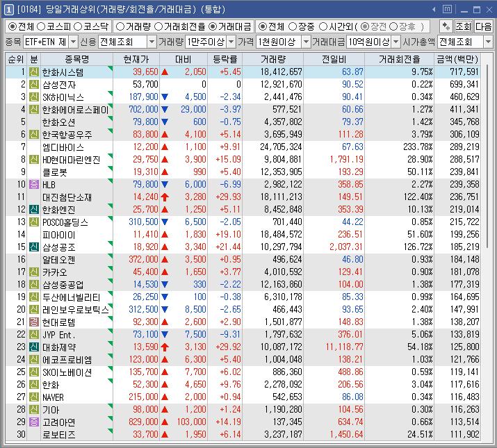Image resolution: width=497 pixels, height=448 pixels.
Task: Click the down triangle icon for SK하이닉스
Action: coord(165,97)
